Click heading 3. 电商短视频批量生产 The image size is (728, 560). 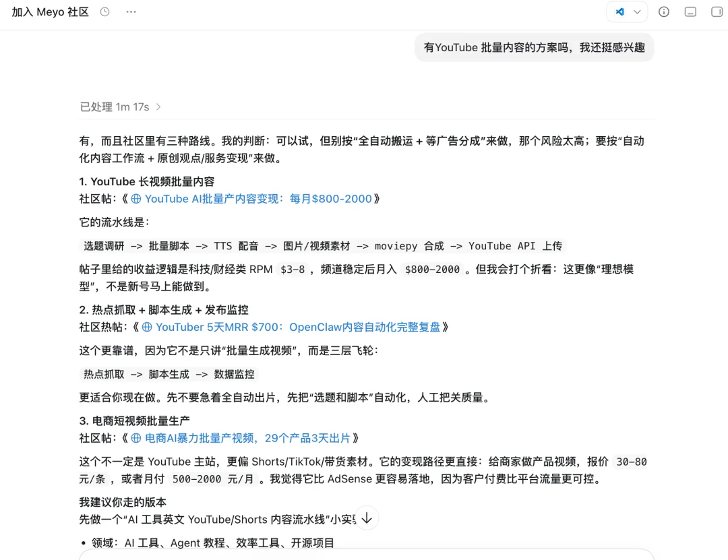(x=135, y=421)
